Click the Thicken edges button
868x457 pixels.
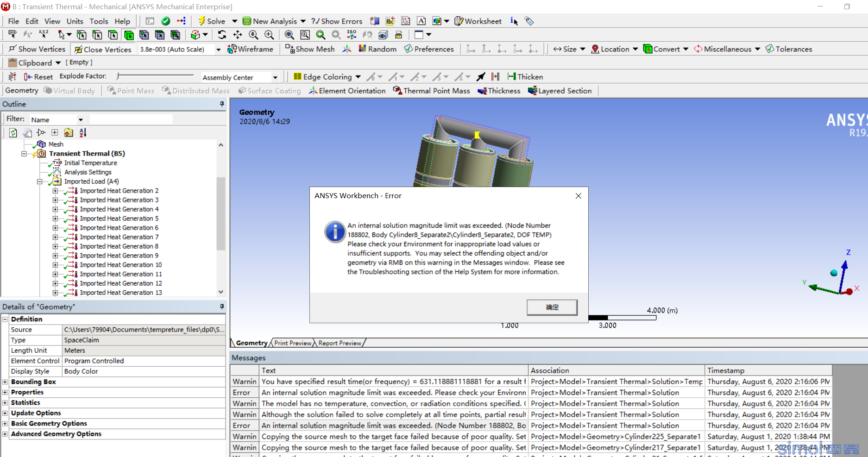click(x=525, y=77)
